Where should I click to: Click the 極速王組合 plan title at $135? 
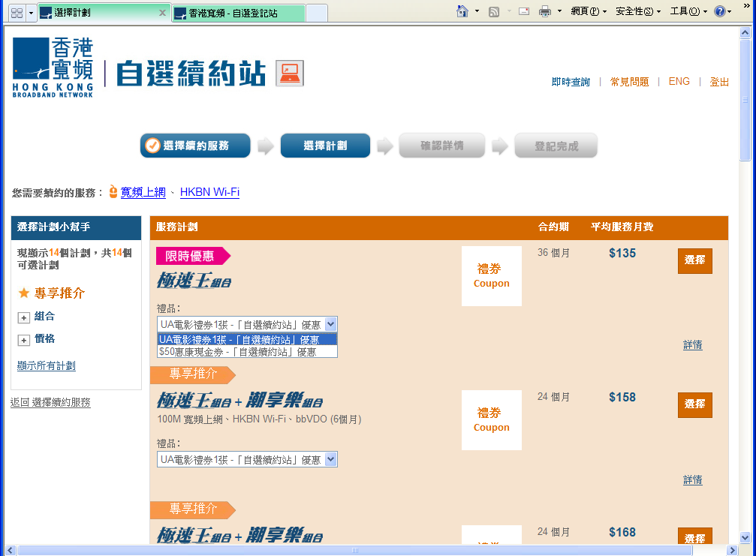(x=194, y=281)
